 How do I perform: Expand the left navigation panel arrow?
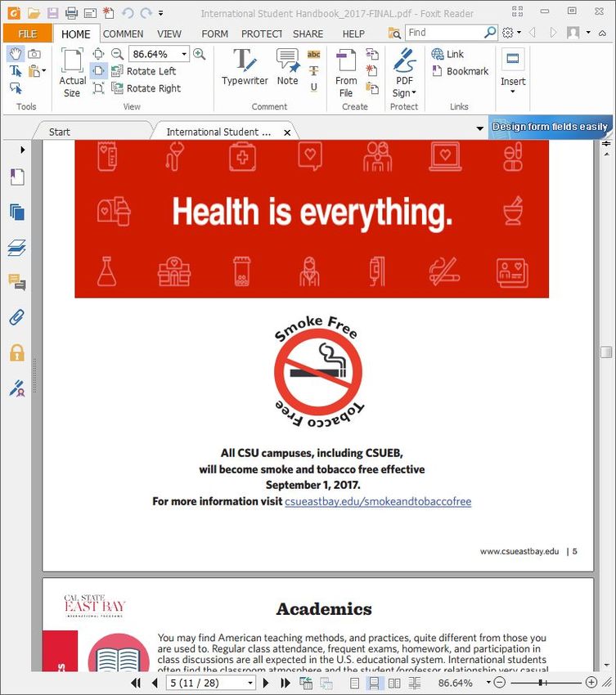click(x=22, y=150)
